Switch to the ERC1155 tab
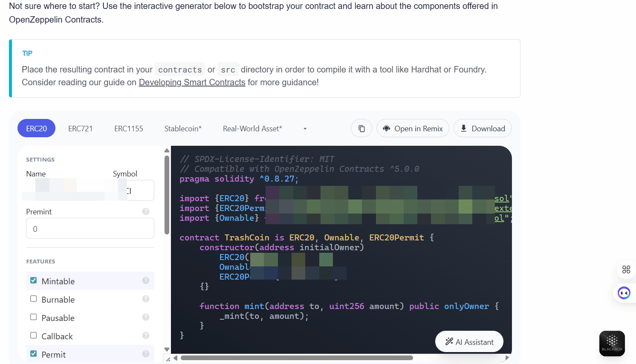The height and width of the screenshot is (364, 636). pyautogui.click(x=129, y=128)
